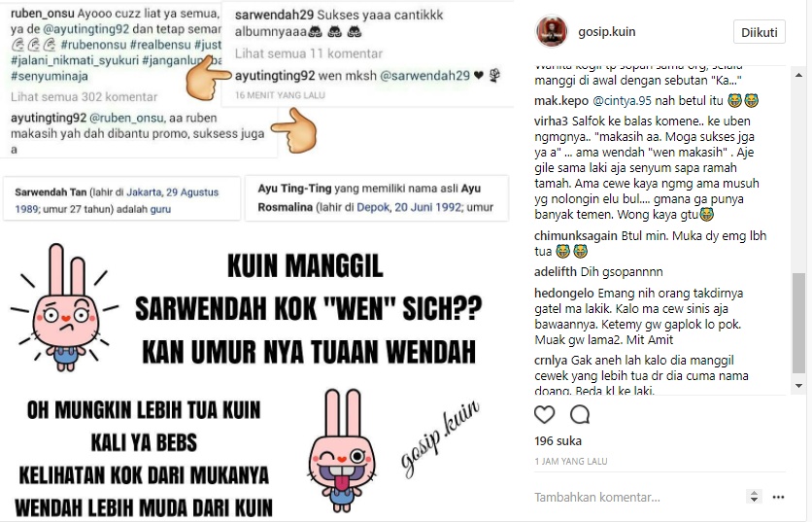
Task: Open gosip.kuin profile avatar
Action: coord(552,32)
